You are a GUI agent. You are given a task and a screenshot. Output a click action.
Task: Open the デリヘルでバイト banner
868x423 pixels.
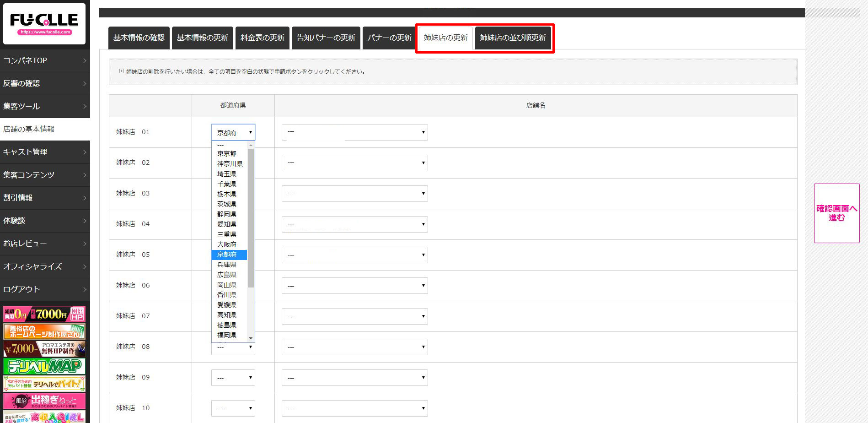pos(44,384)
